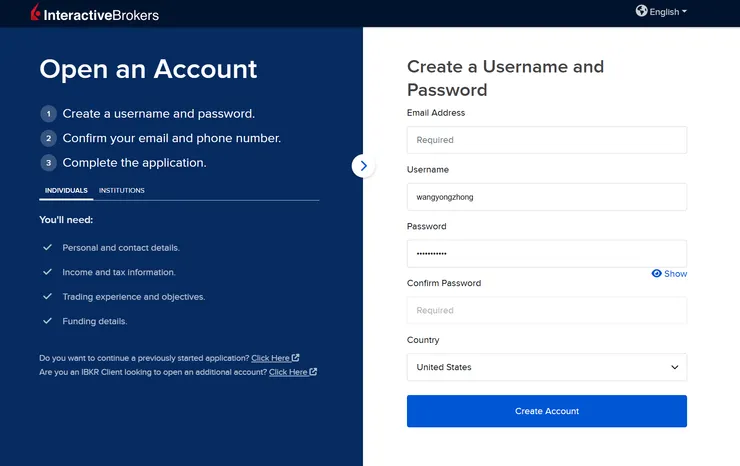This screenshot has width=740, height=466.
Task: Switch to the Institutions tab
Action: coord(122,190)
